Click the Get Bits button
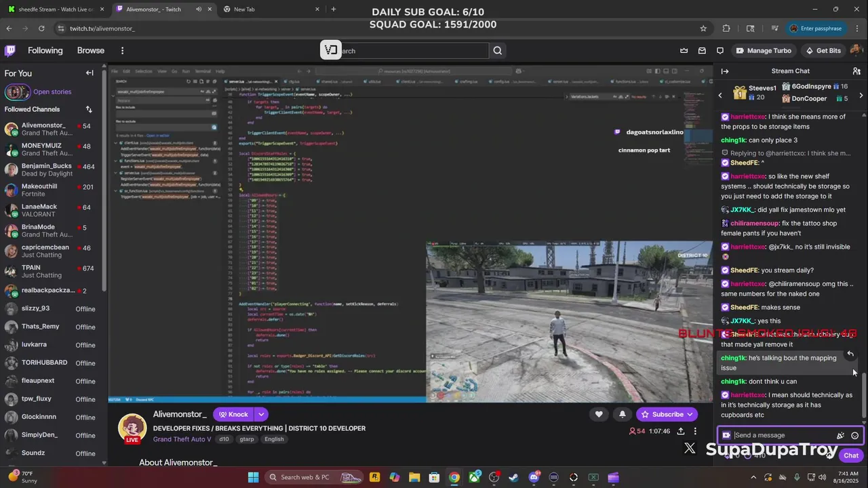868x488 pixels. coord(823,51)
